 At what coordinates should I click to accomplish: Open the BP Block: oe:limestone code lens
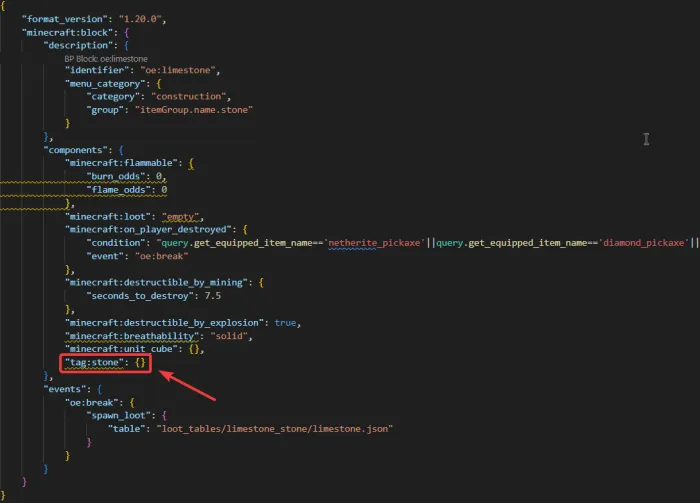coord(106,59)
